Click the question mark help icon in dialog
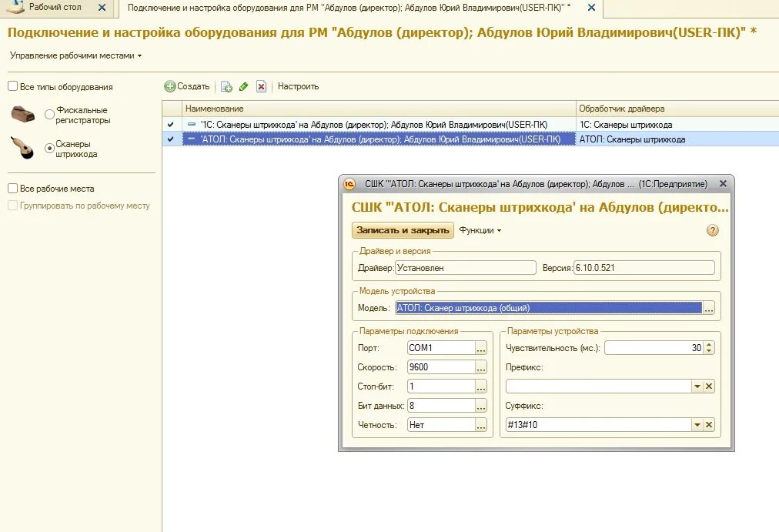 tap(713, 230)
